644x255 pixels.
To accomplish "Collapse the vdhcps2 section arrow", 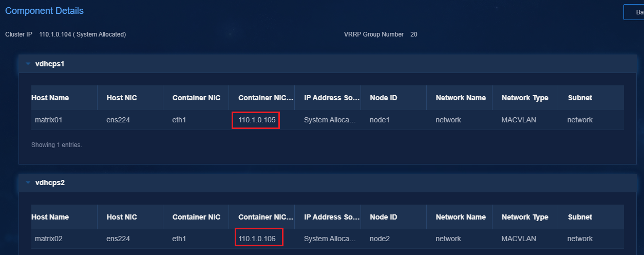I will [28, 183].
